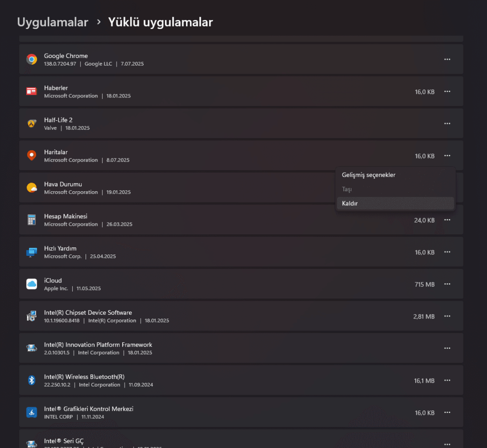This screenshot has height=448, width=487.
Task: Select the Half-Life 2 app name
Action: point(58,120)
